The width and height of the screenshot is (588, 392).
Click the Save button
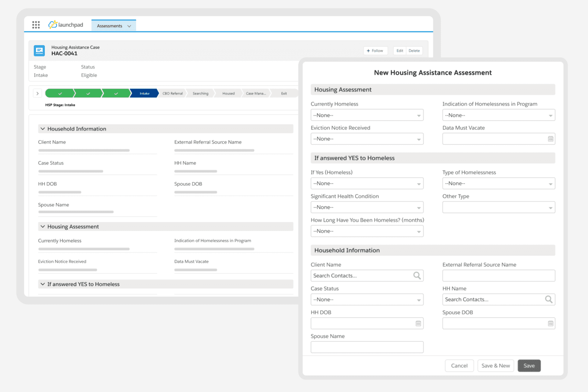(x=529, y=366)
